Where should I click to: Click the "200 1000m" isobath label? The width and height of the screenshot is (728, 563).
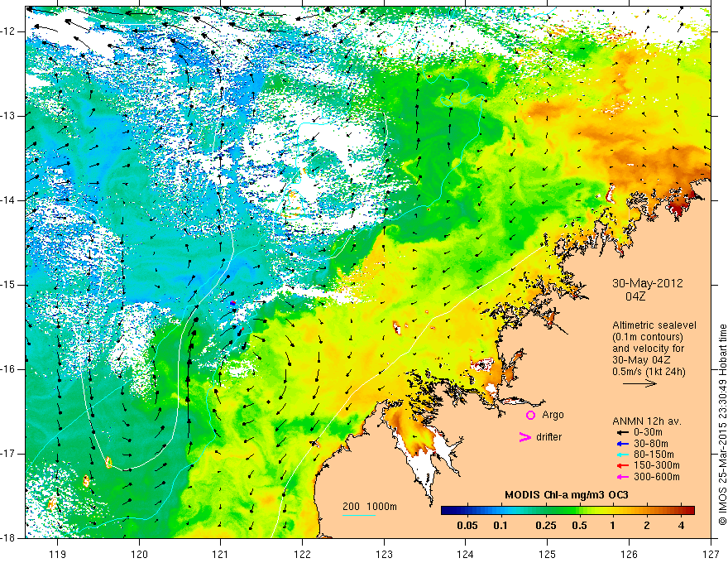370,507
